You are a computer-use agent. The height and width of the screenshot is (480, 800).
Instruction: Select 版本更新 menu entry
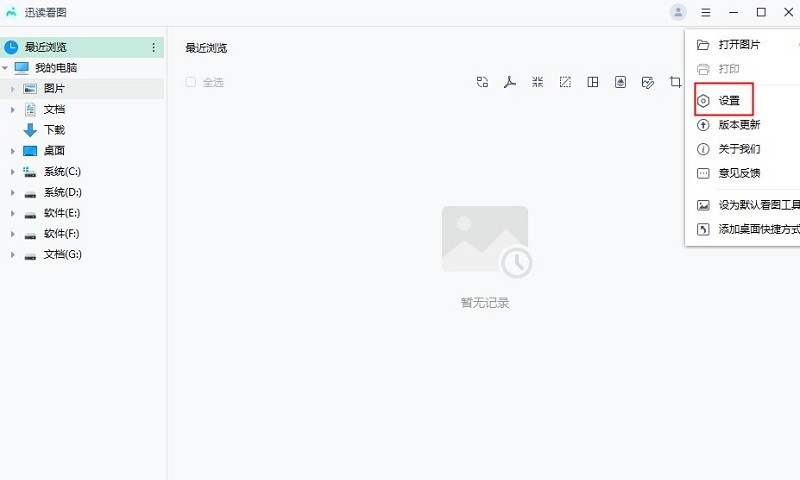(742, 124)
